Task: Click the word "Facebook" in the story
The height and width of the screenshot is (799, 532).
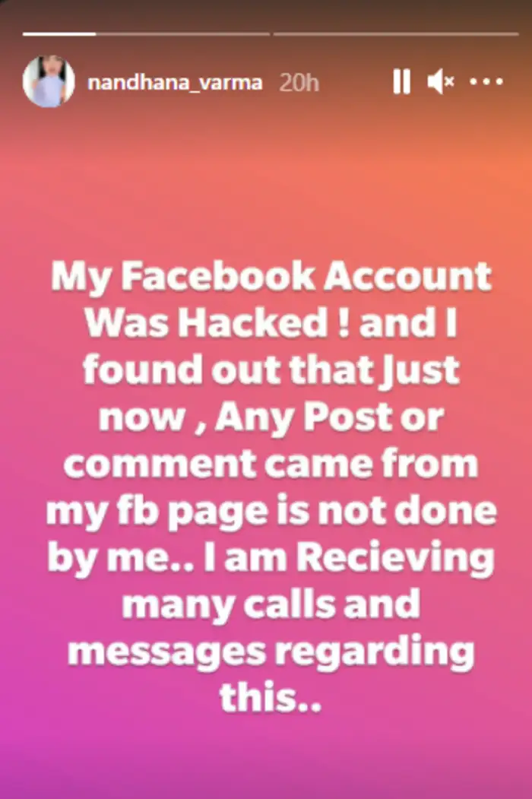Action: 217,276
